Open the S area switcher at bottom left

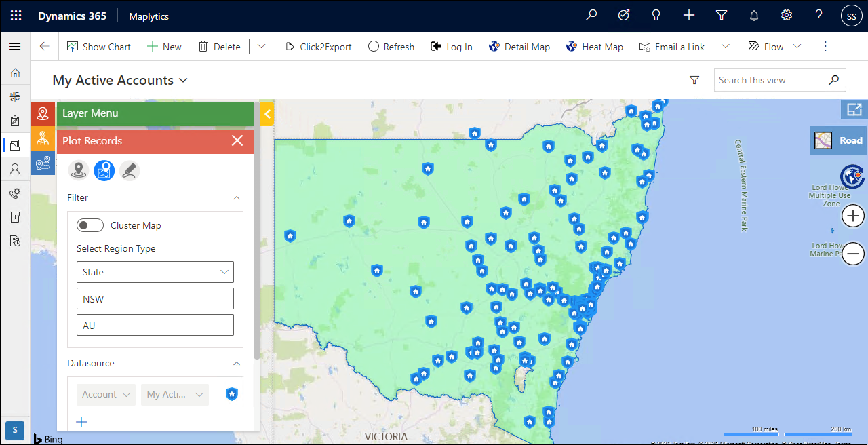tap(15, 430)
